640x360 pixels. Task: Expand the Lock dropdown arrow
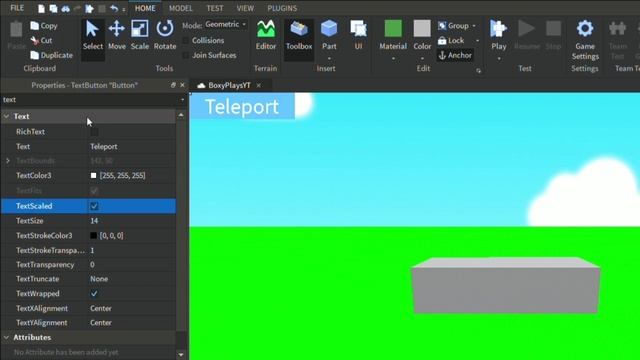pos(478,40)
